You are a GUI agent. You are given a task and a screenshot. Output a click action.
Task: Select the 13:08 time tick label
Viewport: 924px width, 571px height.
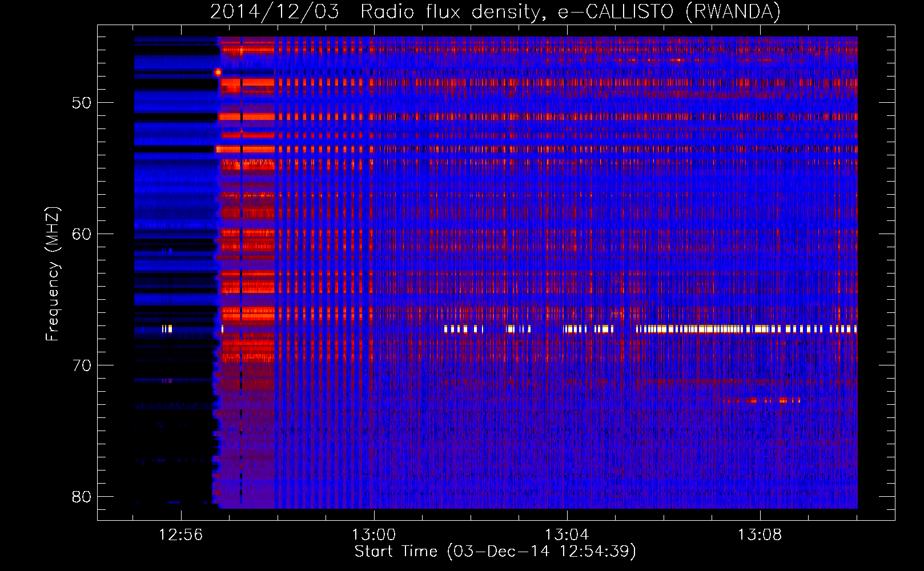(x=760, y=535)
